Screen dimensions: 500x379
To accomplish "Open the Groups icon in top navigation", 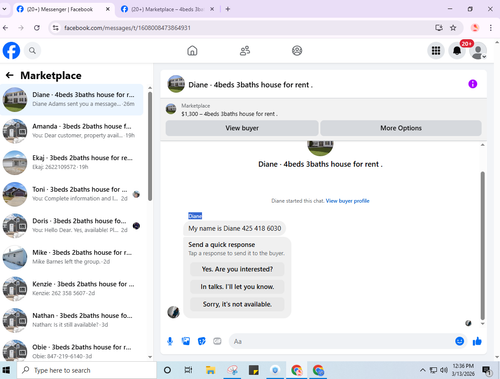I will (x=297, y=51).
